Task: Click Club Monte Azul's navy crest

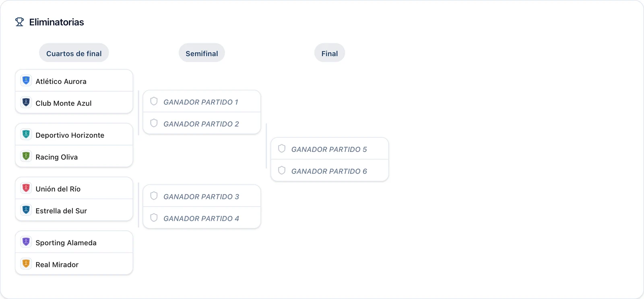Action: point(26,102)
